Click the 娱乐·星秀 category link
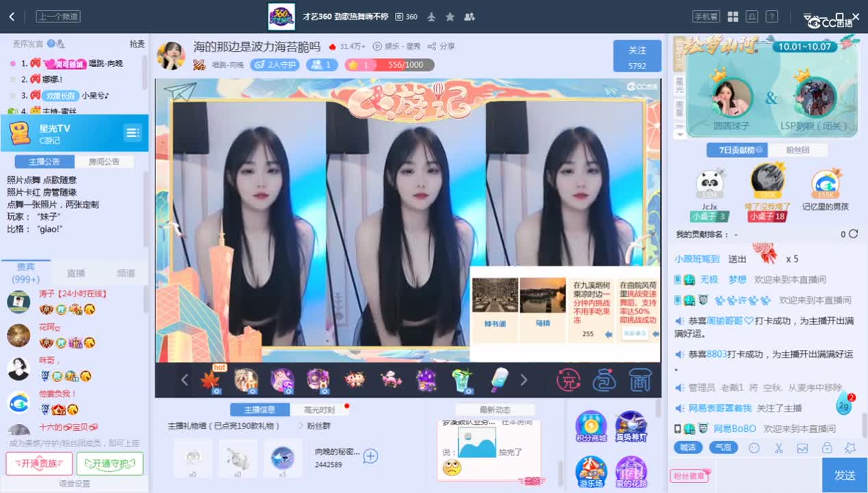 click(396, 47)
